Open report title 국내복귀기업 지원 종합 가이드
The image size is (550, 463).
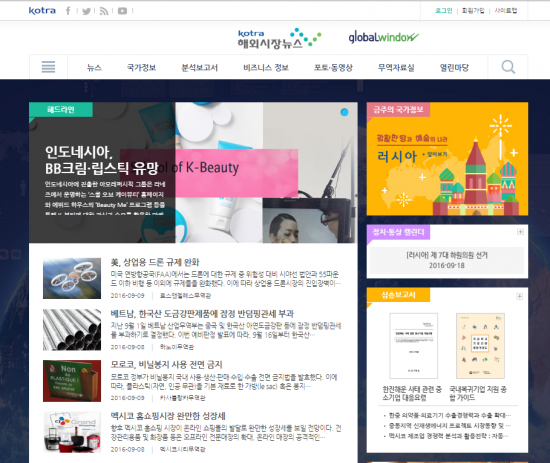coord(478,393)
